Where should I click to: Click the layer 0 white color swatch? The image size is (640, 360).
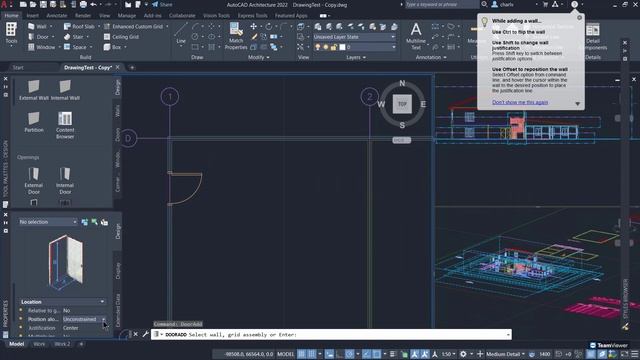(342, 47)
